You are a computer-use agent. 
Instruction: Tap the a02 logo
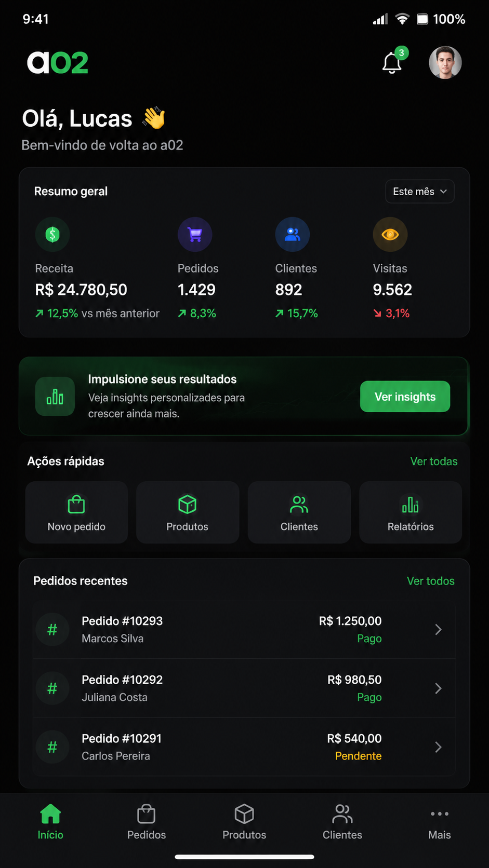pos(58,63)
